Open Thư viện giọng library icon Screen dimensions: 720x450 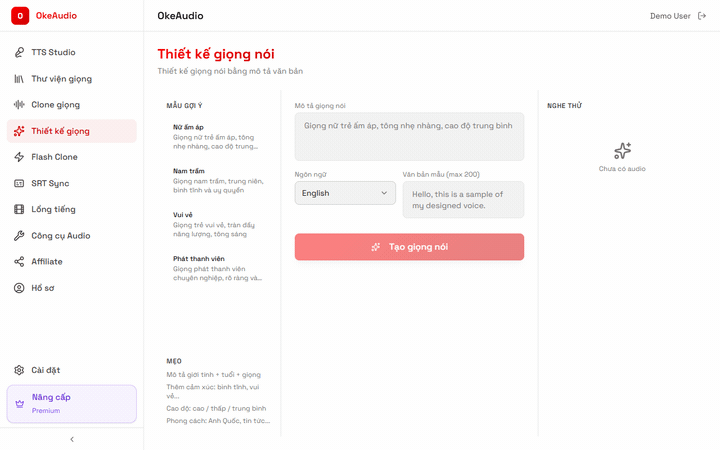19,78
